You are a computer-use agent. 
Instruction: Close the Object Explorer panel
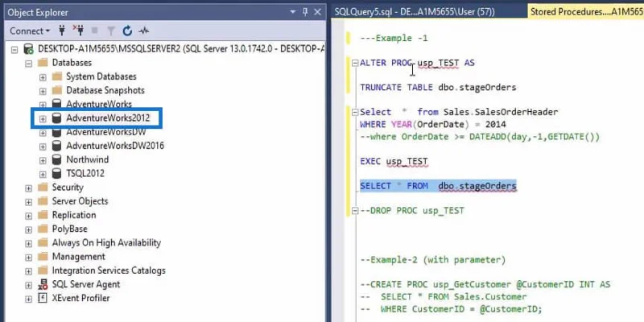click(x=317, y=12)
